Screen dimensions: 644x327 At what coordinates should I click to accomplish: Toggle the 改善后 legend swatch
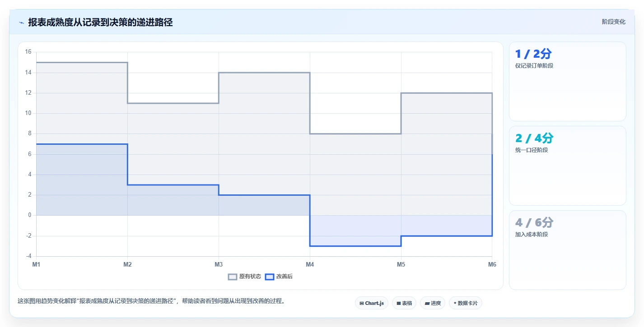tap(270, 276)
